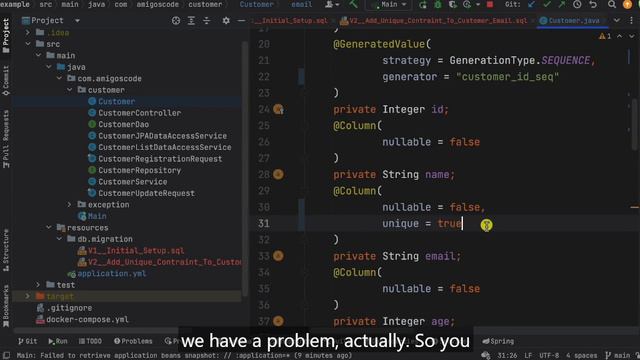Screen dimensions: 640x360
Task: Hide the Project panel with minus icon
Action: point(241,20)
